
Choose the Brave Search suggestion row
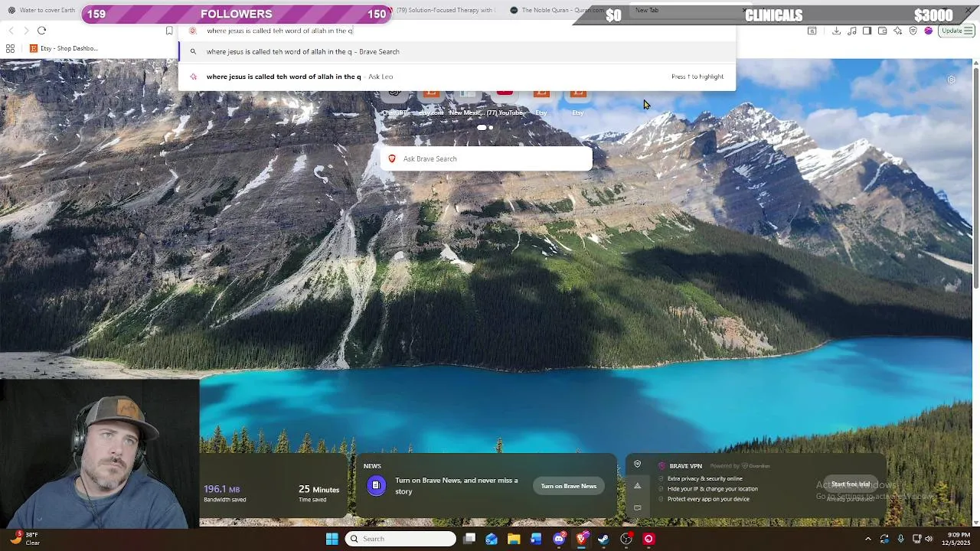pos(457,51)
